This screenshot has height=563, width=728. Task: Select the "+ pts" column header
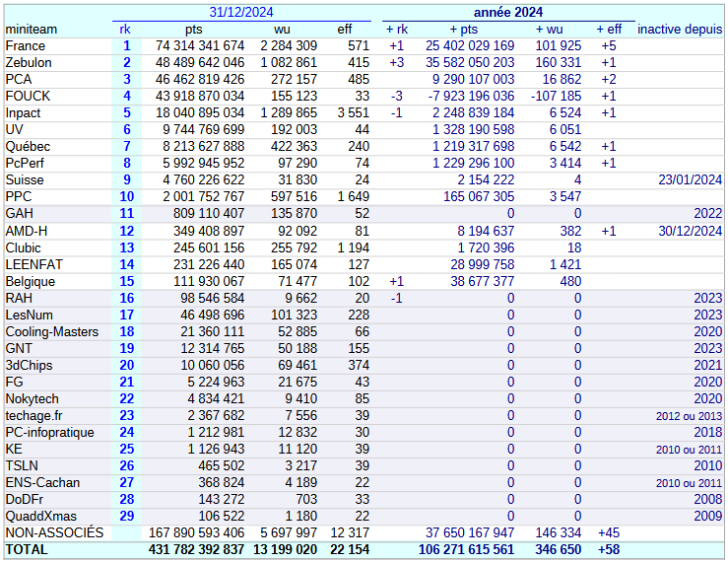point(463,30)
